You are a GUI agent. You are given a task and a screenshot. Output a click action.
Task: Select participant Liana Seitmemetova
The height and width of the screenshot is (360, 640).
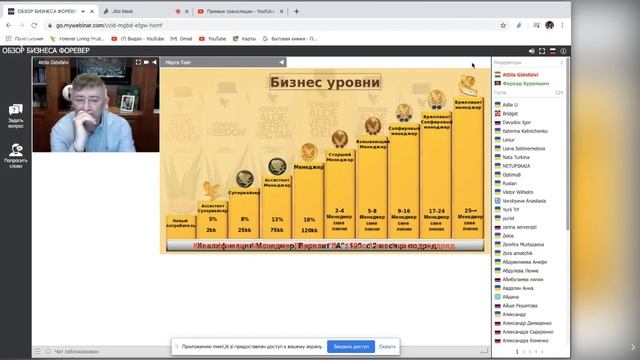coord(524,148)
